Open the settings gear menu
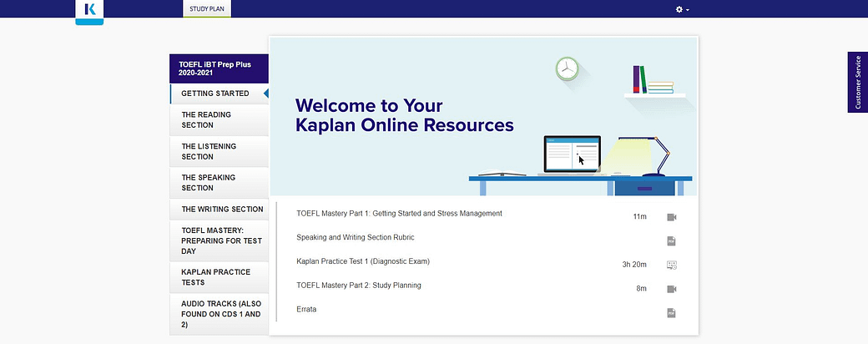 tap(682, 9)
